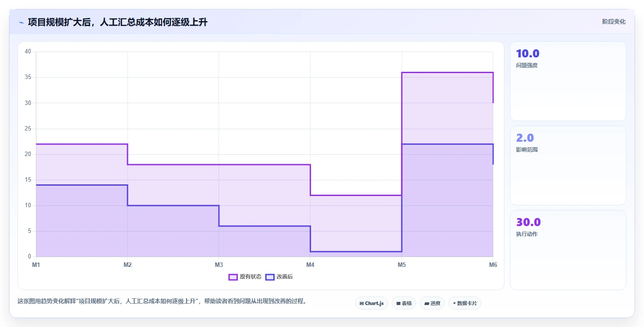
Task: Toggle the 改善后 legend item
Action: point(279,277)
